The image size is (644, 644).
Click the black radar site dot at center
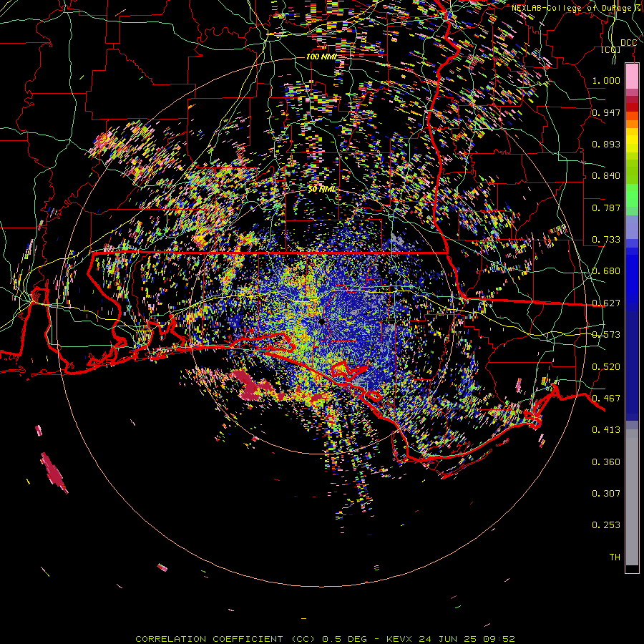point(322,323)
